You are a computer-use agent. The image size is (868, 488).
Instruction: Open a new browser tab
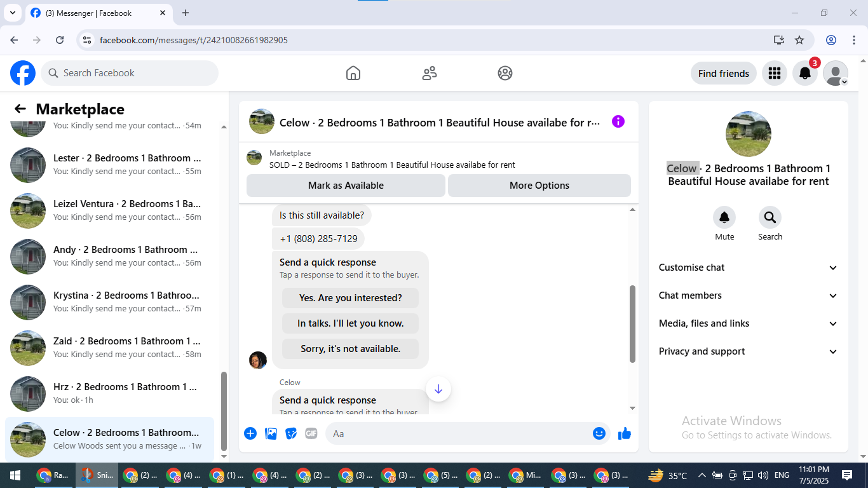(186, 13)
